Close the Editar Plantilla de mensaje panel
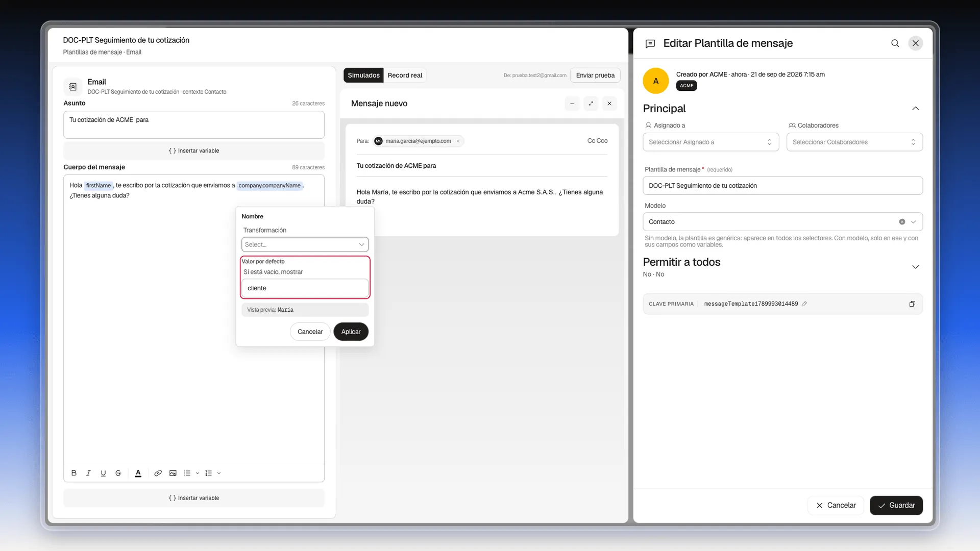The height and width of the screenshot is (551, 980). pyautogui.click(x=916, y=43)
